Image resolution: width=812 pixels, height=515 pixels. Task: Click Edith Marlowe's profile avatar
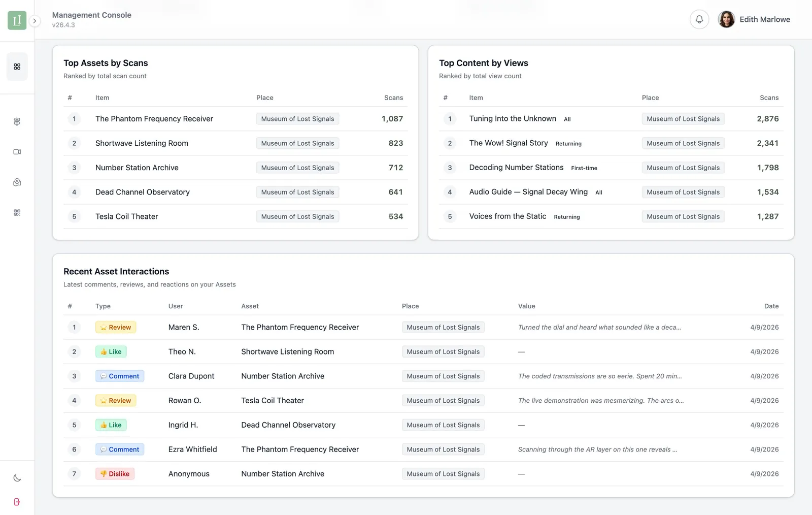(726, 19)
